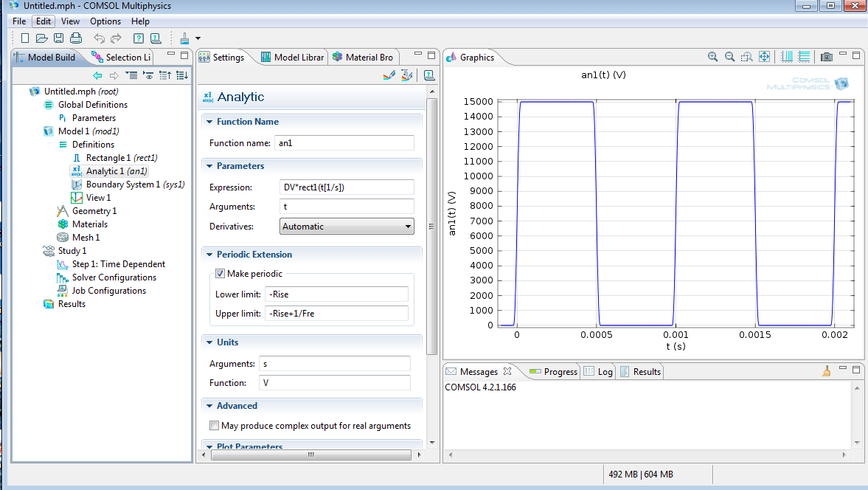Click the tree view-options eye icon
The height and width of the screenshot is (490, 868).
click(147, 75)
